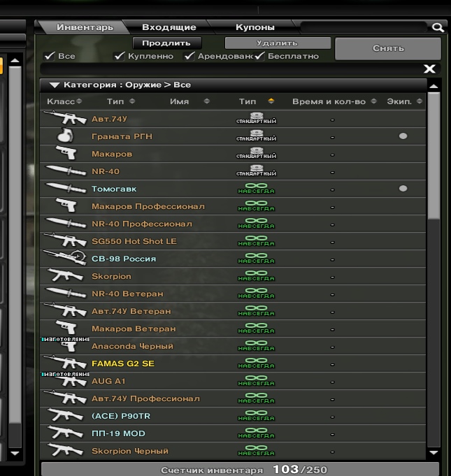
Task: Click the X icon to clear the filter bar
Action: [429, 69]
